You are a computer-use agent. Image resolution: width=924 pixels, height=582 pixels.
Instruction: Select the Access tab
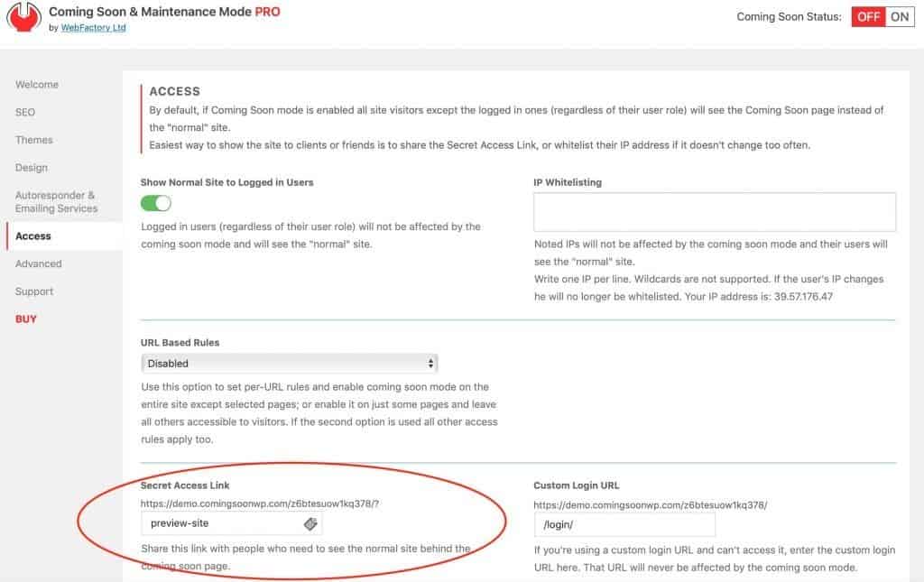pos(33,236)
